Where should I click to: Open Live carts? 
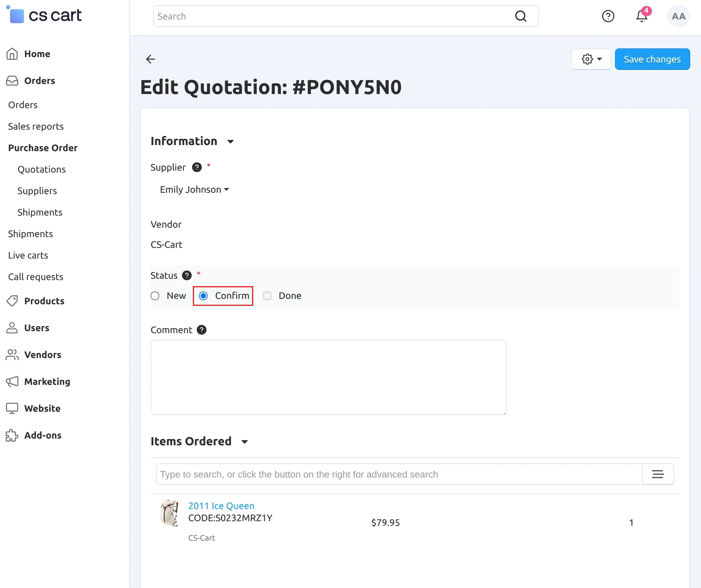click(x=28, y=255)
